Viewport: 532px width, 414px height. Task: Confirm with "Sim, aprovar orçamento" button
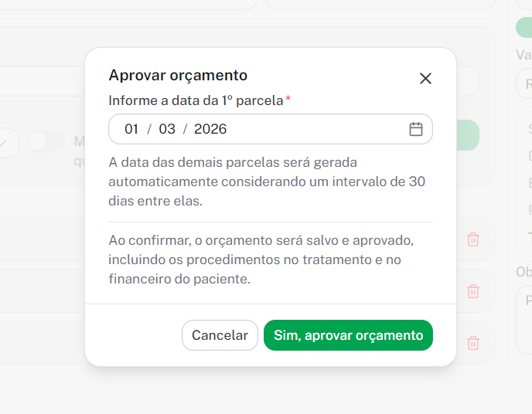[348, 335]
